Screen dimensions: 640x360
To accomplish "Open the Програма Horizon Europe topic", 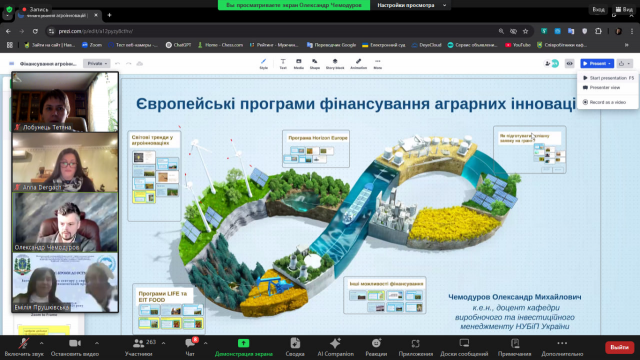I will tap(316, 149).
